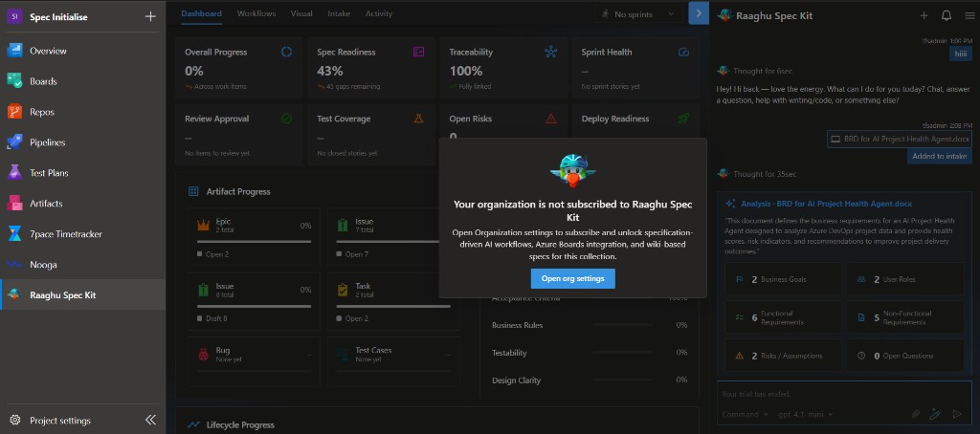Click the plus icon beside Spec Initialise
The height and width of the screenshot is (434, 980).
(150, 17)
